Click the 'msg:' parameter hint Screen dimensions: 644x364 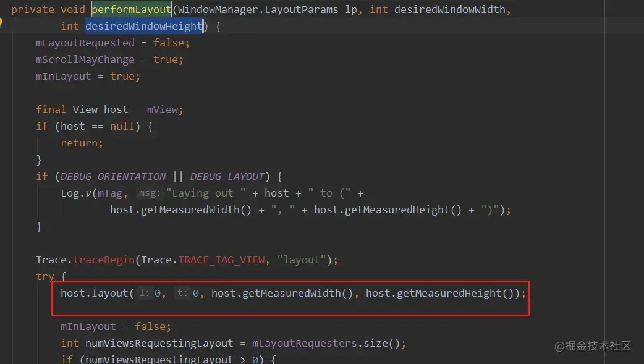pyautogui.click(x=150, y=193)
